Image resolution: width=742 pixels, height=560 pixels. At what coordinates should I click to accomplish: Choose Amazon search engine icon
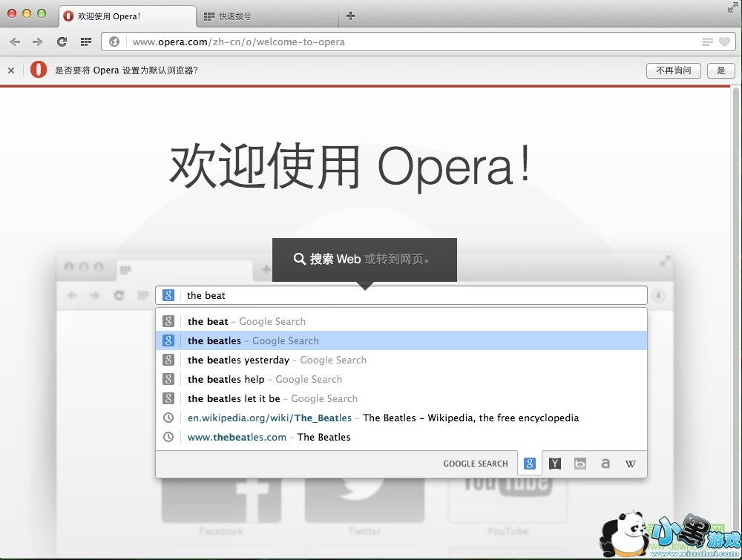pos(605,464)
